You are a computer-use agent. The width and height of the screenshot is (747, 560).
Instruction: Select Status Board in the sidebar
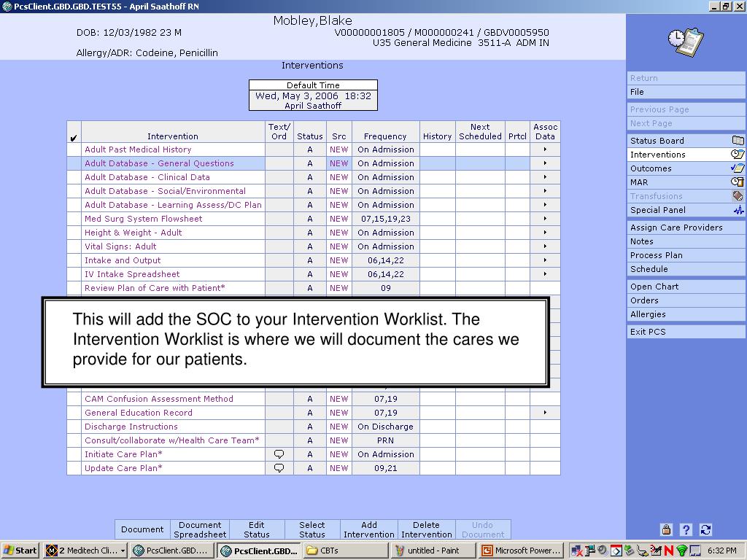tap(686, 141)
